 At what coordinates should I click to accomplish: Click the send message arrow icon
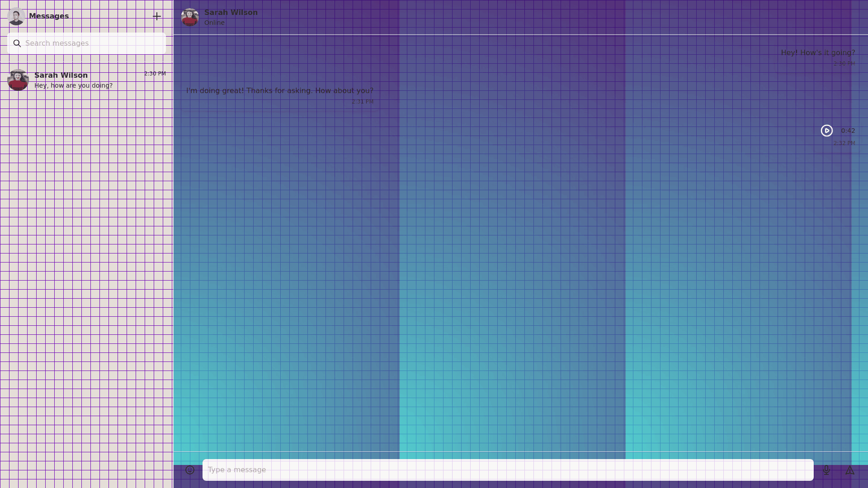pyautogui.click(x=850, y=470)
